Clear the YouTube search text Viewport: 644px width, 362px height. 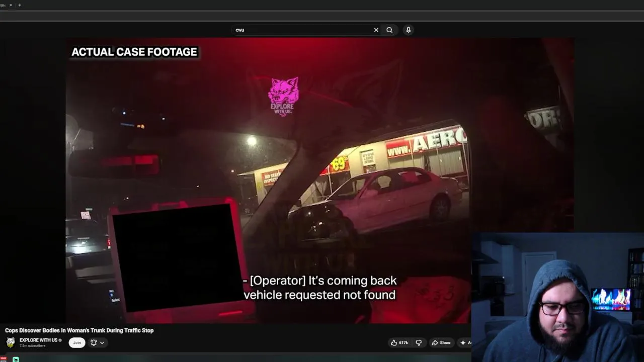point(376,30)
